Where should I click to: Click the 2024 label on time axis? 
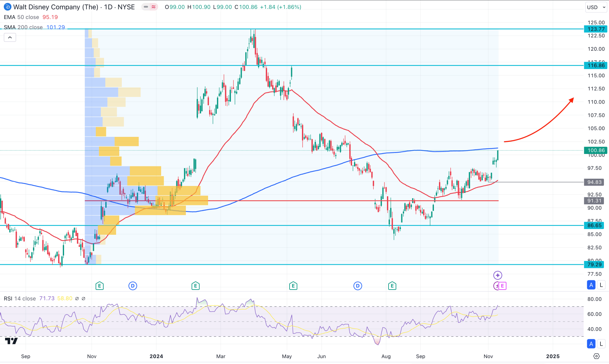coord(156,356)
